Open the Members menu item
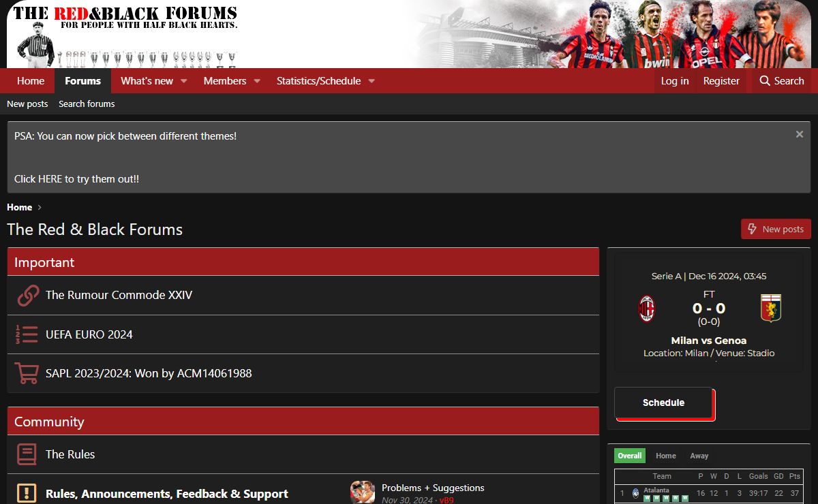The height and width of the screenshot is (504, 818). pyautogui.click(x=225, y=81)
